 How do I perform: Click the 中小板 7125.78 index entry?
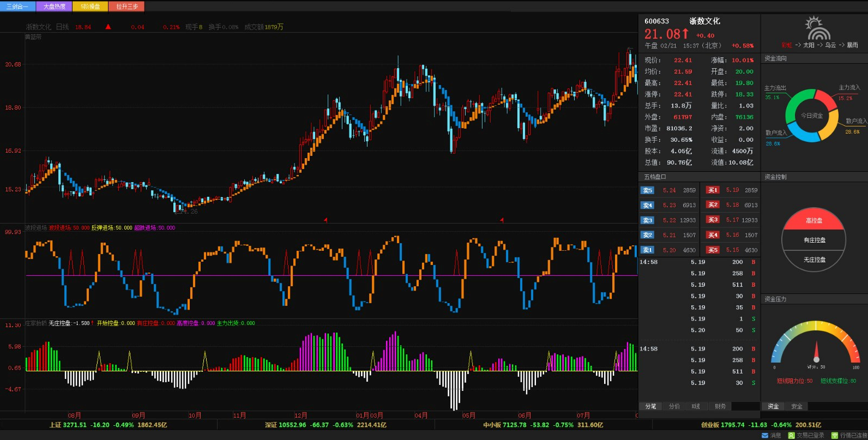543,425
